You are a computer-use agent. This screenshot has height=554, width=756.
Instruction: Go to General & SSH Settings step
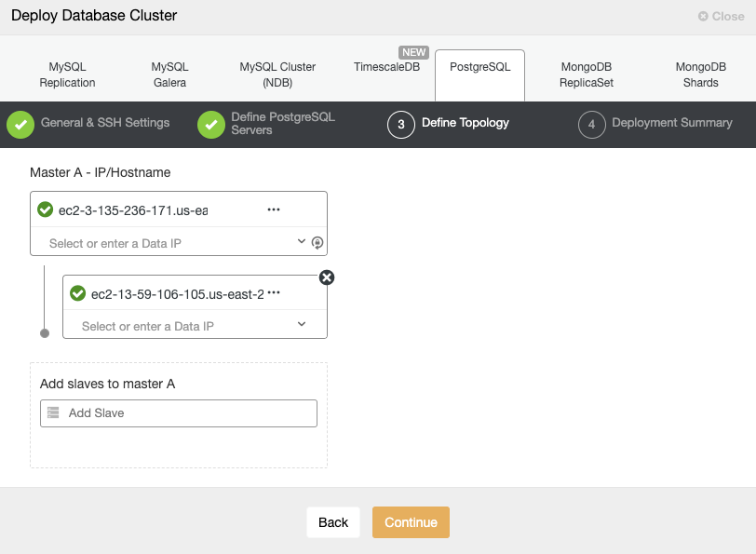point(104,123)
